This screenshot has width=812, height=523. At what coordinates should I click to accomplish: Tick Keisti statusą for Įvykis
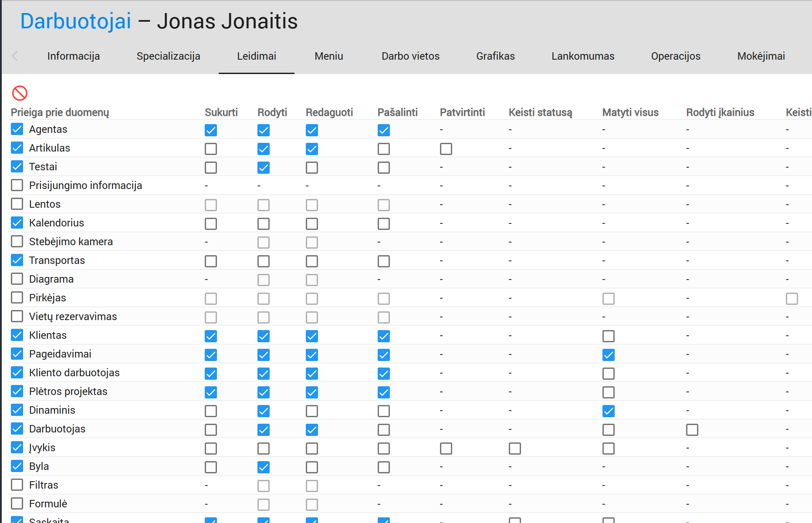coord(515,449)
